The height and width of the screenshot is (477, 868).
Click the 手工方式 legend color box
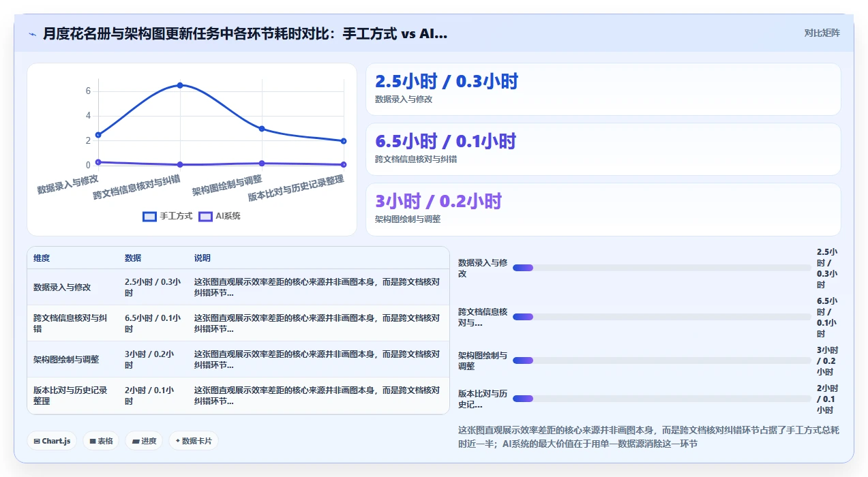click(149, 217)
